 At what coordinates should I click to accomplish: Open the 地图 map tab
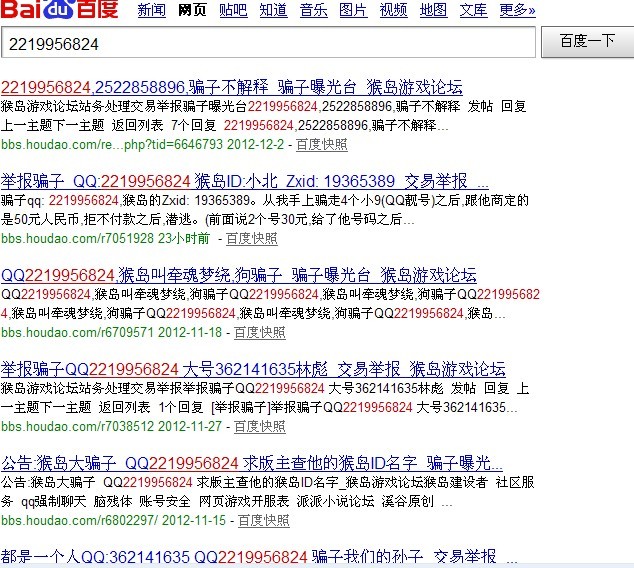[x=433, y=10]
